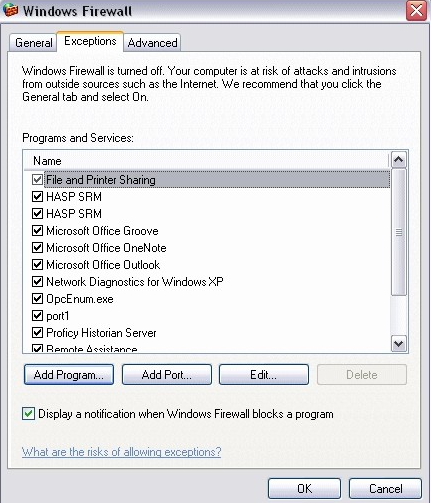The height and width of the screenshot is (503, 431).
Task: Click the scroll down arrow in programs list
Action: [x=399, y=343]
